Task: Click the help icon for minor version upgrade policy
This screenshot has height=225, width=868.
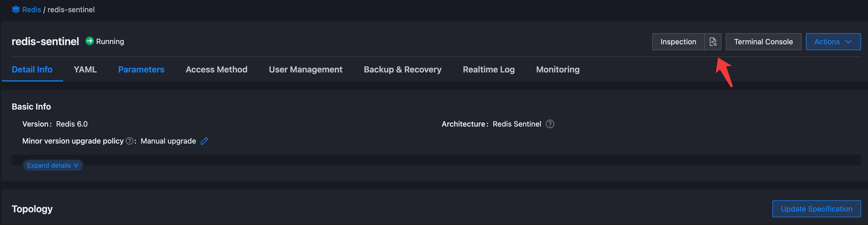Action: pos(129,141)
